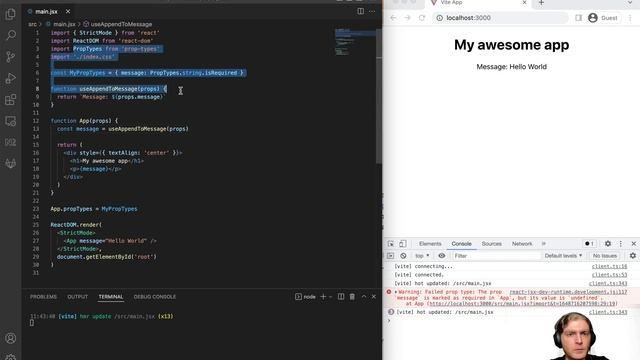Show more DevTools tabs
Image resolution: width=640 pixels, height=360 pixels.
pyautogui.click(x=544, y=244)
